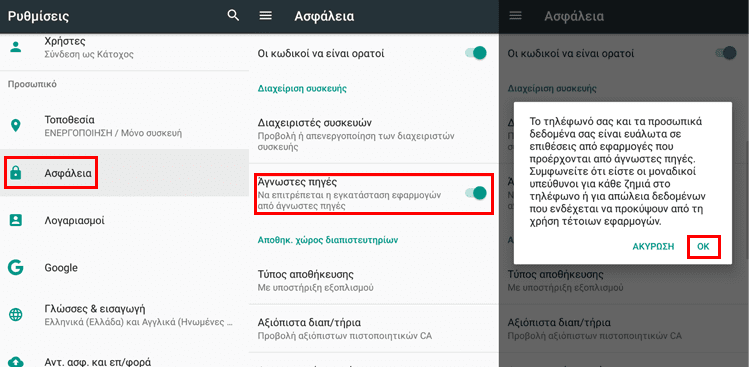Tap the Γλώσσες & εισαγωγή globe icon
The image size is (750, 367).
coord(16,314)
